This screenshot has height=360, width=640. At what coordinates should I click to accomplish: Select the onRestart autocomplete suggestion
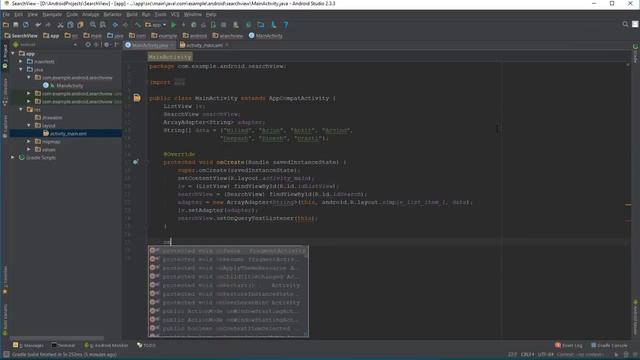pos(228,285)
